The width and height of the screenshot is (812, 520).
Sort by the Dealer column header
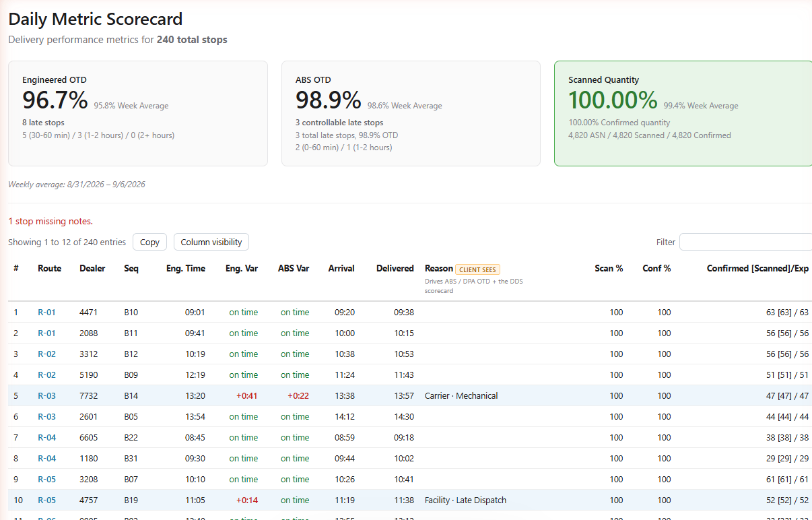coord(92,268)
